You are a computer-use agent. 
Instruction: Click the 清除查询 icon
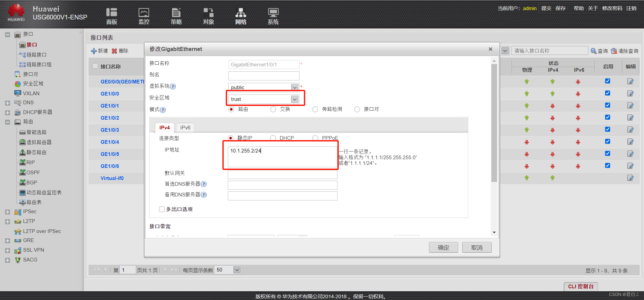click(x=614, y=51)
